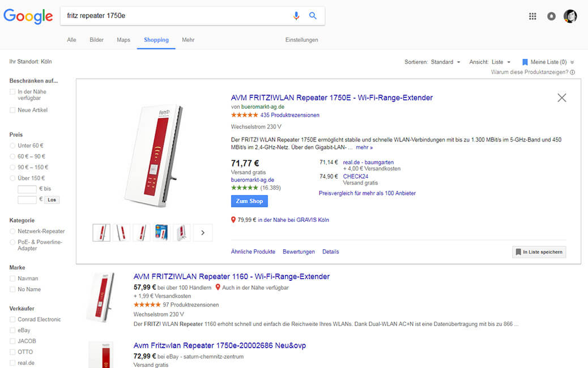Screen dimensions: 588x368
Task: Select fourth thumbnail with packaging box
Action: click(161, 233)
